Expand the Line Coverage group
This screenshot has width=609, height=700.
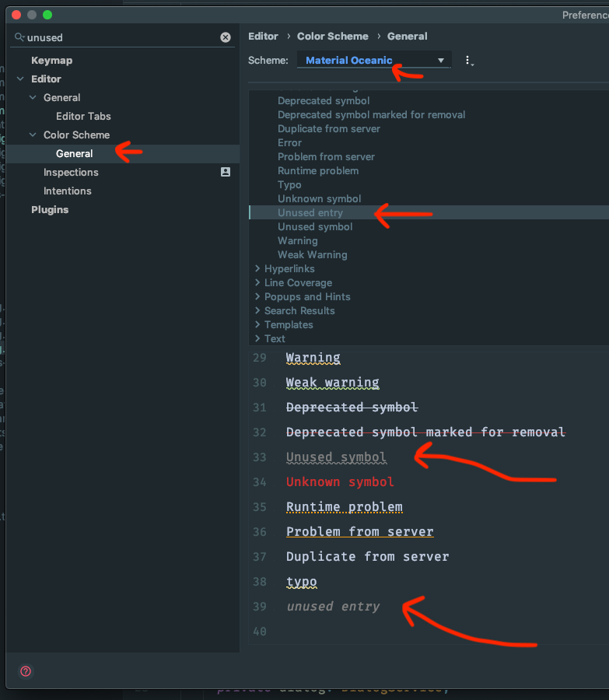[257, 282]
